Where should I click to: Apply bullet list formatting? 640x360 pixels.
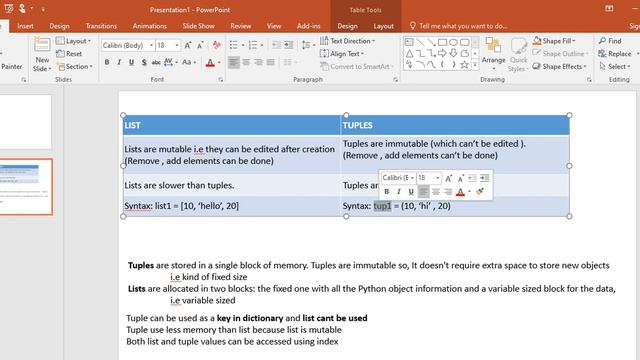click(233, 45)
